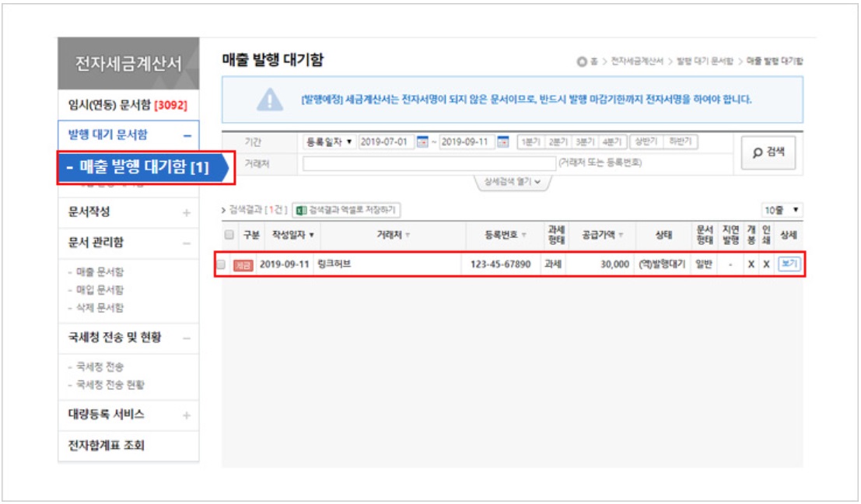Tick the select-all checkbox in the table header
Screen dimensions: 861x504
click(x=229, y=235)
